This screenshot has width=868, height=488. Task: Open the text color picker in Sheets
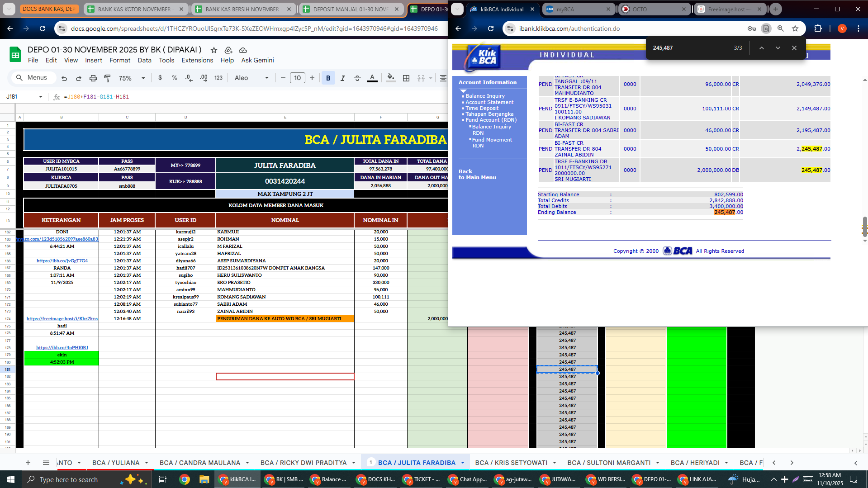pyautogui.click(x=372, y=78)
